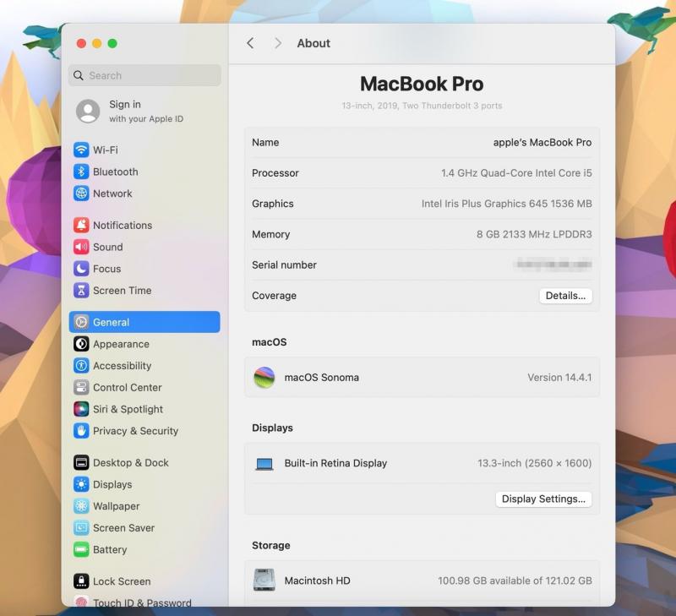
Task: Open Display Settings… button
Action: pyautogui.click(x=543, y=499)
